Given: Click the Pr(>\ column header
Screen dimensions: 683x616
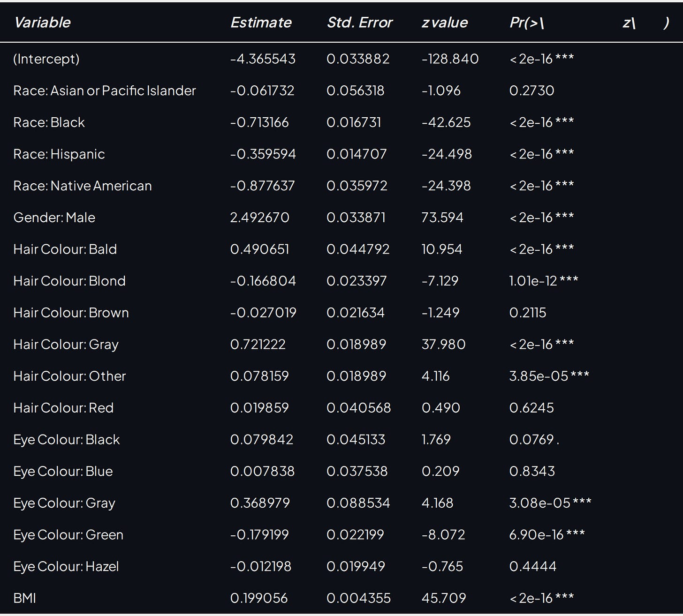Looking at the screenshot, I should pos(526,23).
